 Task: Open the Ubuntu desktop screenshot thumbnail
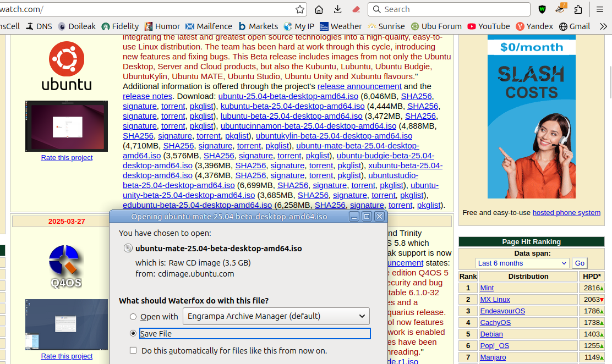(67, 126)
